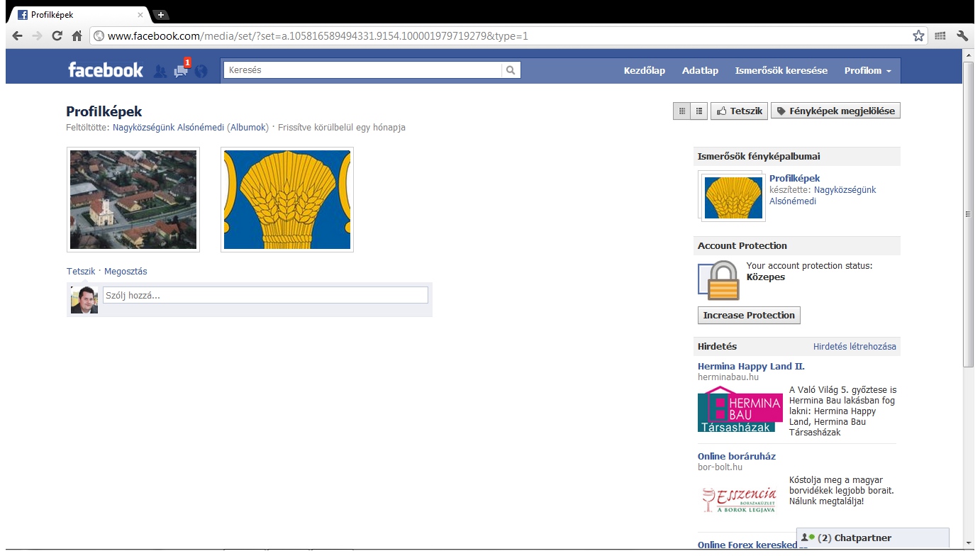Expand the Profilom dropdown menu
This screenshot has height=556, width=980.
coord(867,71)
